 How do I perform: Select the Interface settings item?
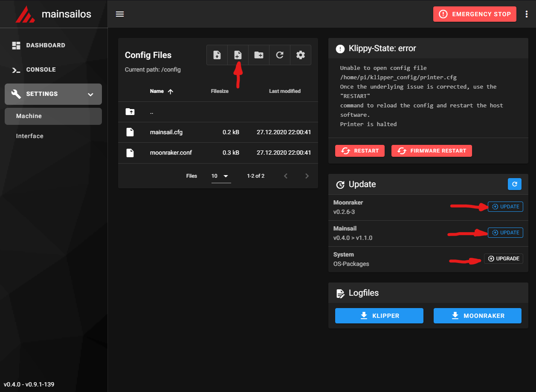point(30,136)
